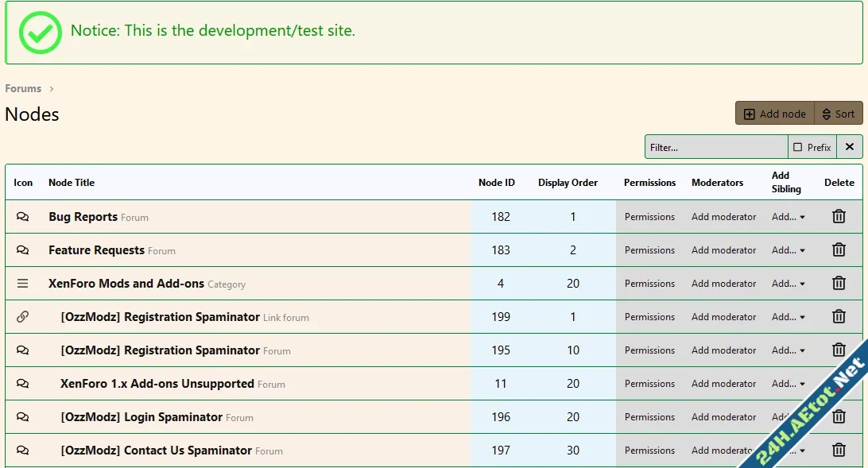Click the trash icon for XenForo 1.x Add-ons Unsupported

(839, 383)
